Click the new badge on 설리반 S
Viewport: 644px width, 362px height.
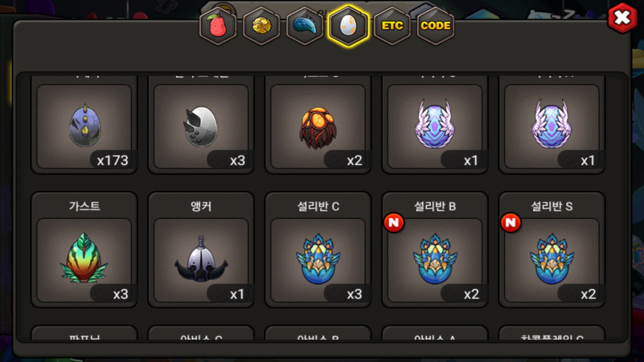511,223
